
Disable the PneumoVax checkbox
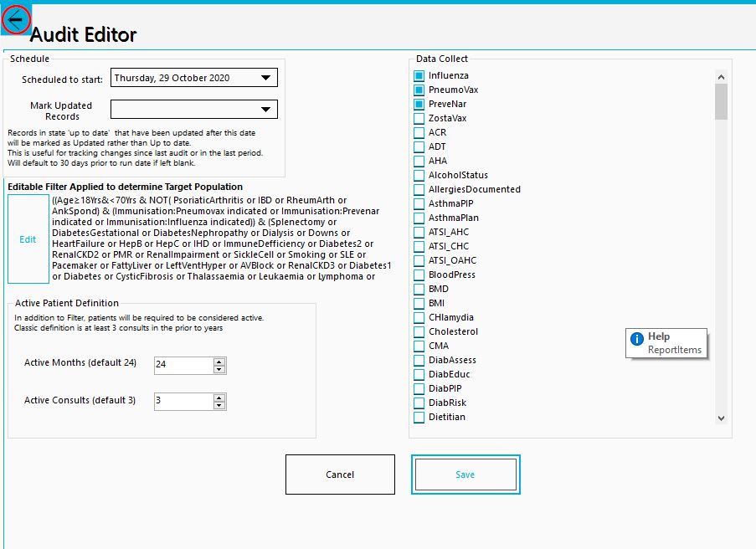[x=419, y=90]
